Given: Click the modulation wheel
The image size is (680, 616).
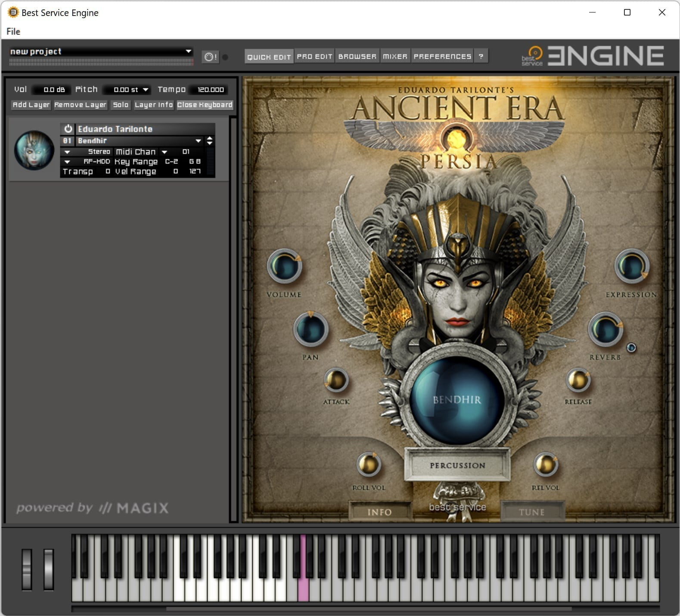Looking at the screenshot, I should click(x=49, y=569).
